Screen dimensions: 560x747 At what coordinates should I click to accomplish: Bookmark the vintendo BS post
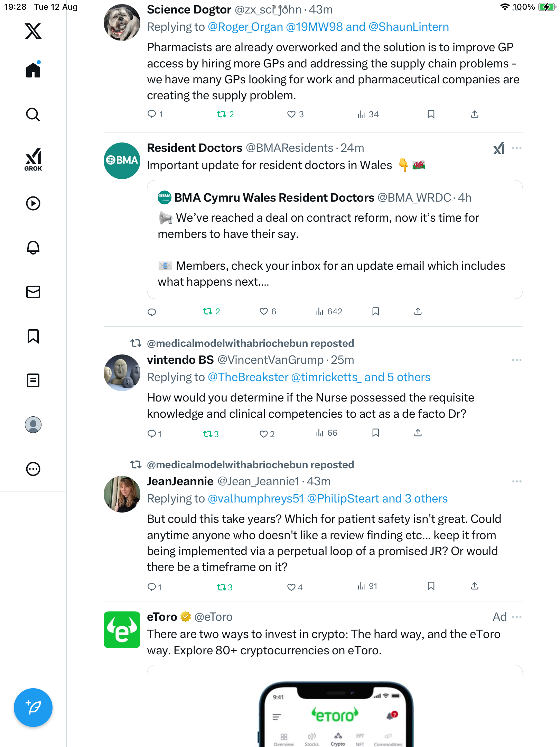coord(376,433)
